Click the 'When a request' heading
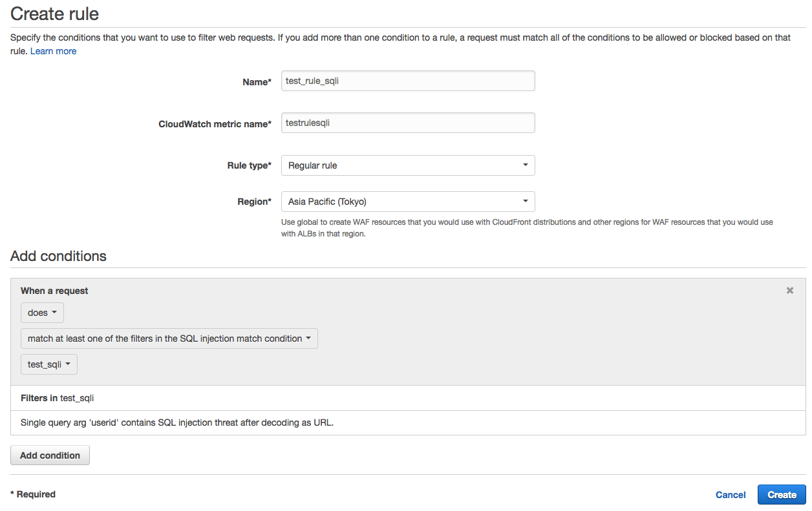Screen dimensions: 812x511 click(54, 291)
